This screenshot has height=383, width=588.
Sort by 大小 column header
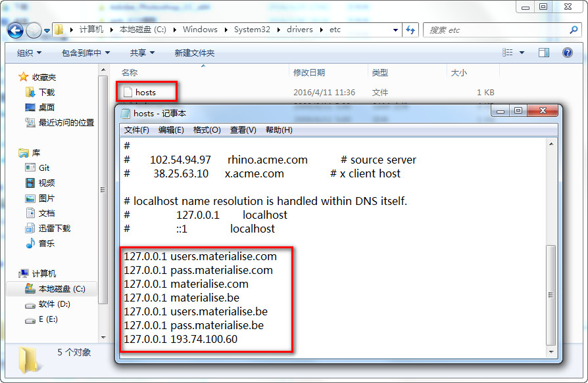click(x=458, y=72)
